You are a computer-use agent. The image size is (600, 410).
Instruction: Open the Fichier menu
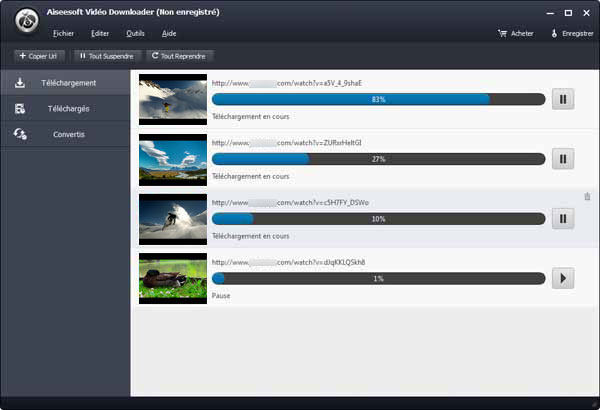click(63, 34)
